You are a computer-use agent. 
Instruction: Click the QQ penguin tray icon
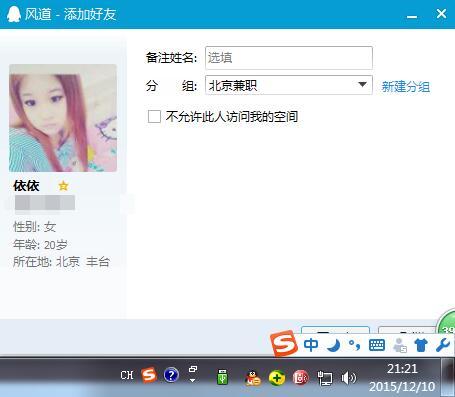coord(253,378)
